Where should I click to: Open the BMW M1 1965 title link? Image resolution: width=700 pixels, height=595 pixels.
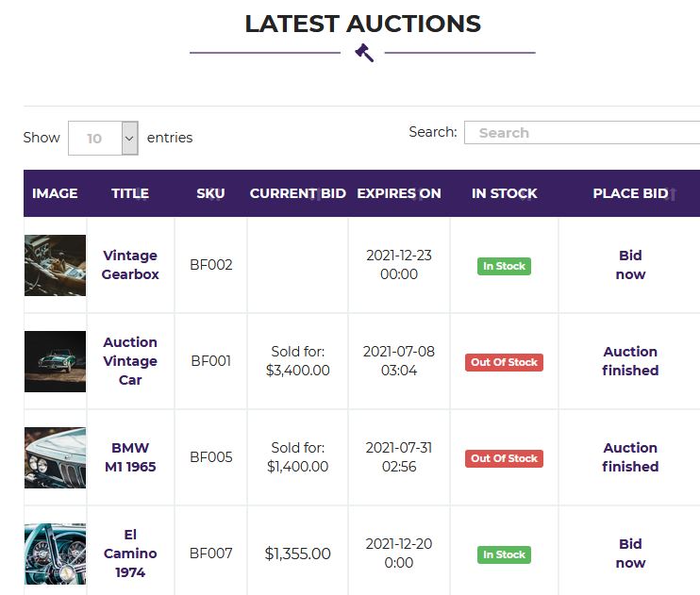click(130, 457)
